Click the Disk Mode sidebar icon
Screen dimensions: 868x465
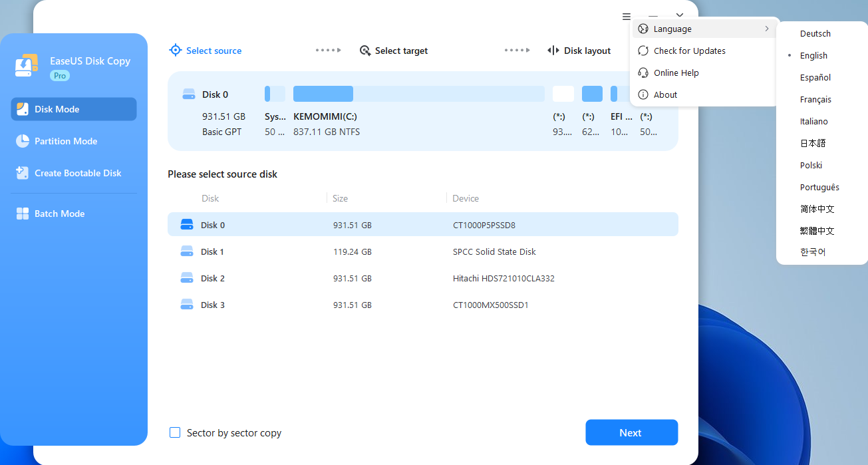tap(23, 109)
